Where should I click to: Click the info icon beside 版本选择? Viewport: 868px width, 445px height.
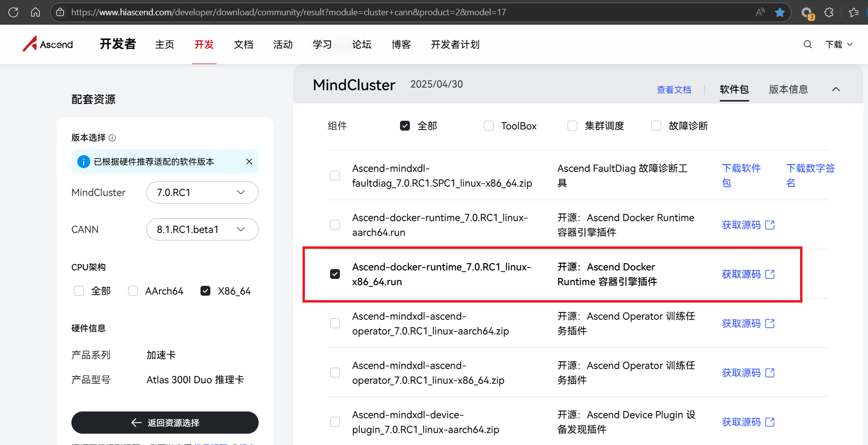(112, 138)
